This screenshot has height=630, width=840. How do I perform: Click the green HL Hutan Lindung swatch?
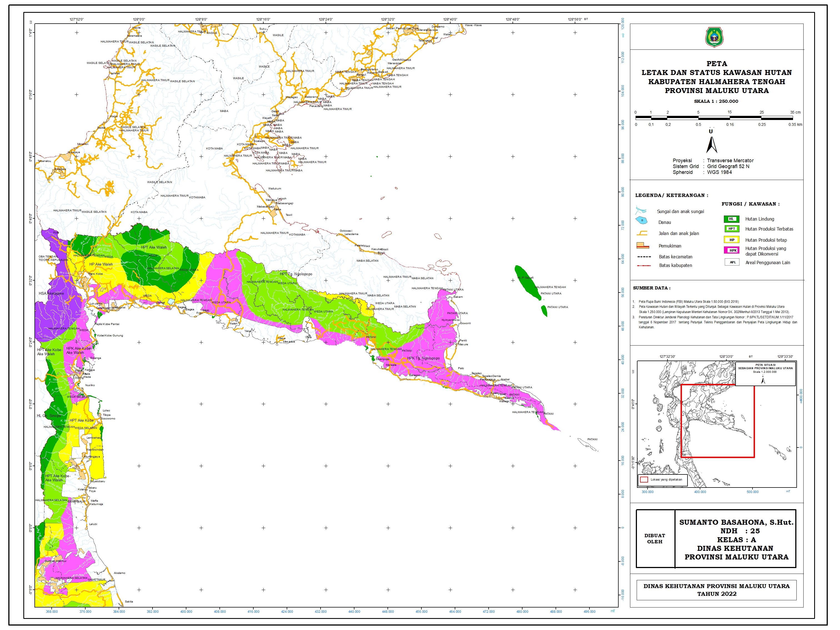(731, 219)
